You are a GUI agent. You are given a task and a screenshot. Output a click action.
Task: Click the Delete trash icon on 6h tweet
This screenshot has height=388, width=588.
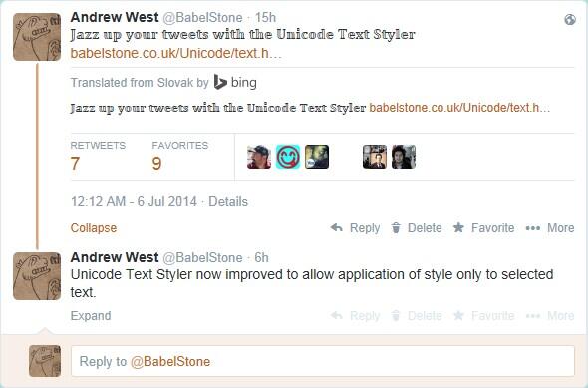click(396, 315)
